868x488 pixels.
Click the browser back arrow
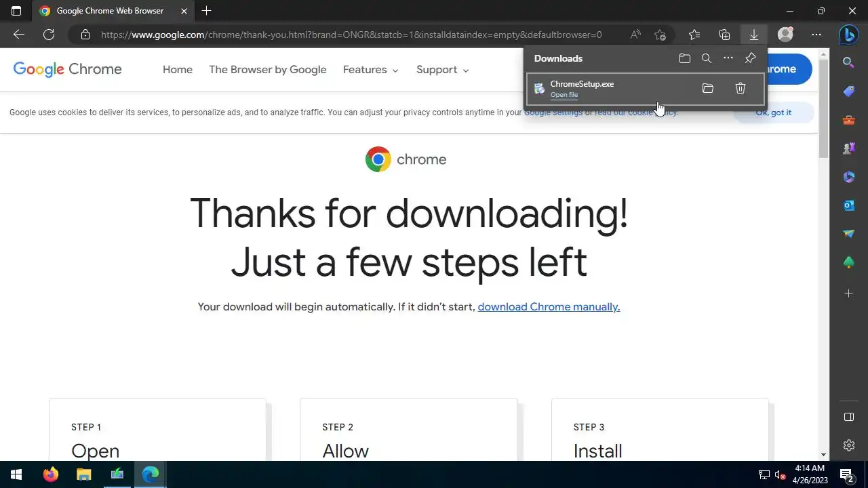[19, 35]
